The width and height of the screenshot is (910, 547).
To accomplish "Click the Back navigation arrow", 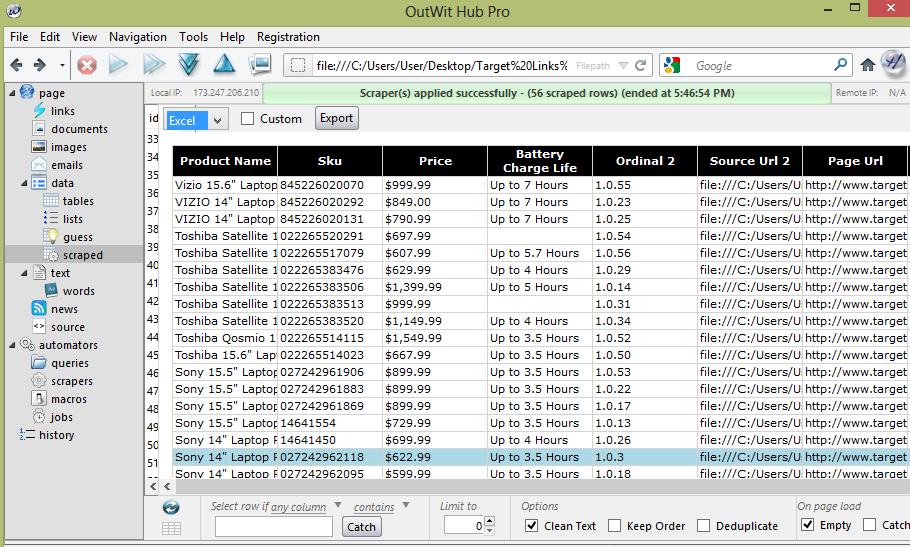I will click(x=16, y=65).
